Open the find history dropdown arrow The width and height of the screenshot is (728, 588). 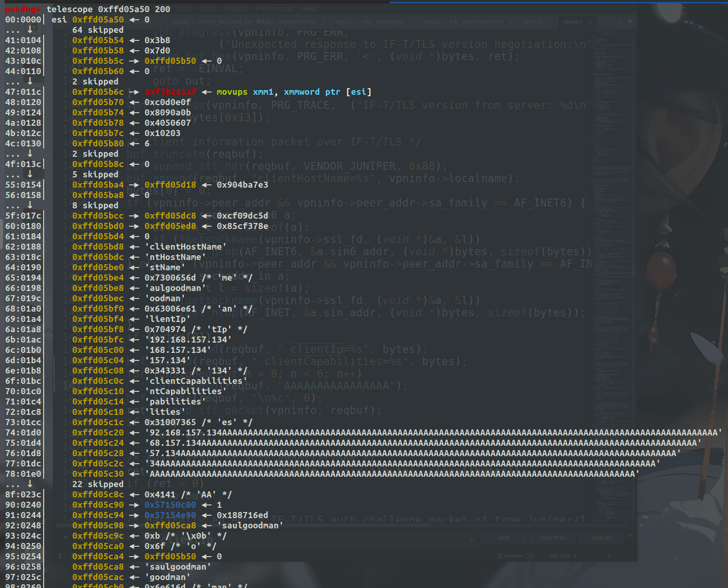473,540
